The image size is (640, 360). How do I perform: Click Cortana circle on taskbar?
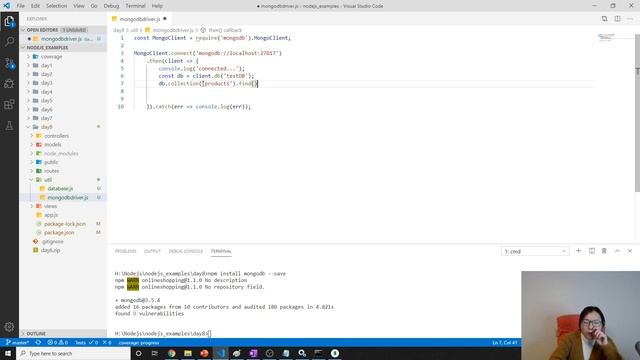(x=138, y=353)
